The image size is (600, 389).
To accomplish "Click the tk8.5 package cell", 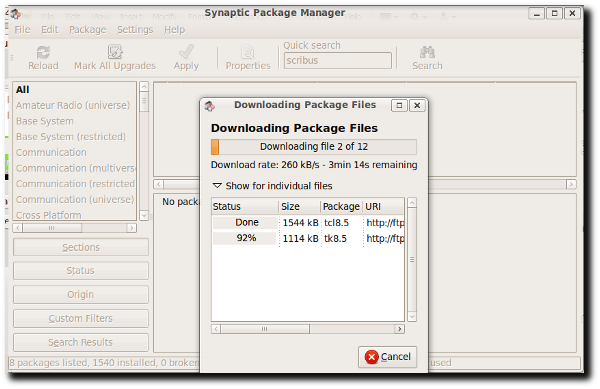I will click(342, 238).
